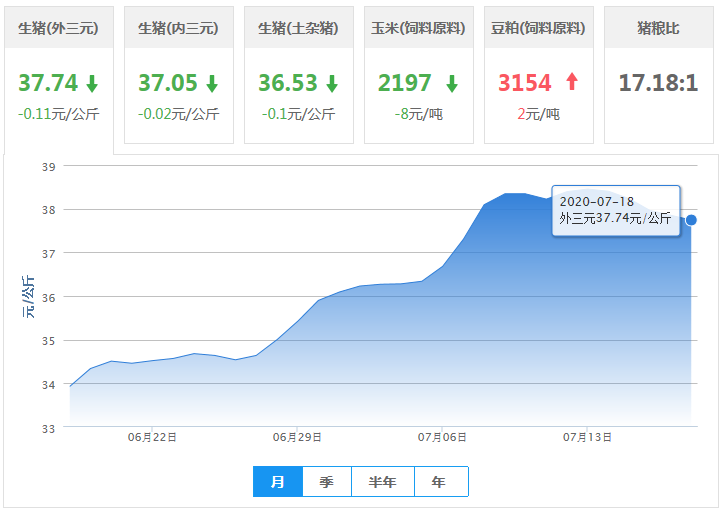View the 豆粕(饲料原料) price tab
Viewport: 724px width, 512px height.
(538, 28)
